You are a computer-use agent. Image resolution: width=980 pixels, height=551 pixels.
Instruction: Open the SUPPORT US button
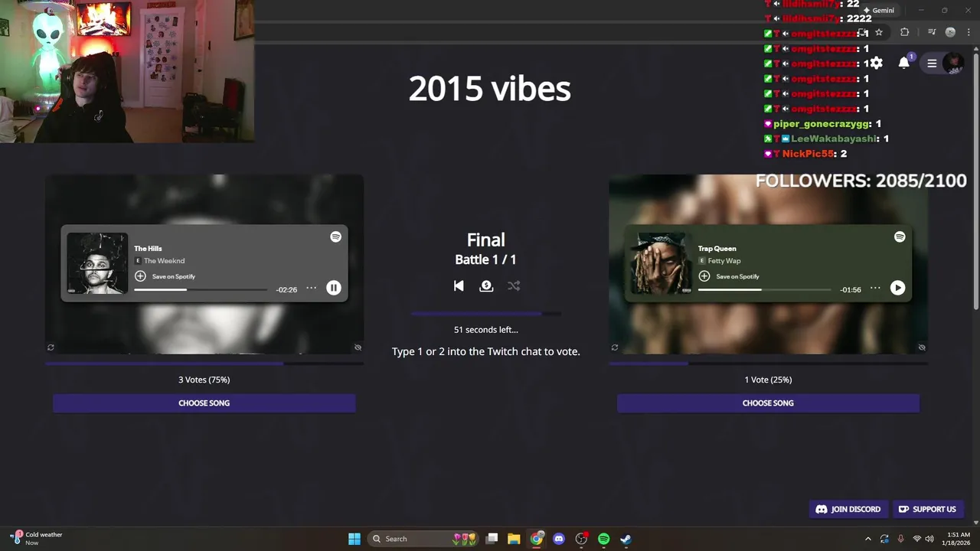[x=927, y=509]
